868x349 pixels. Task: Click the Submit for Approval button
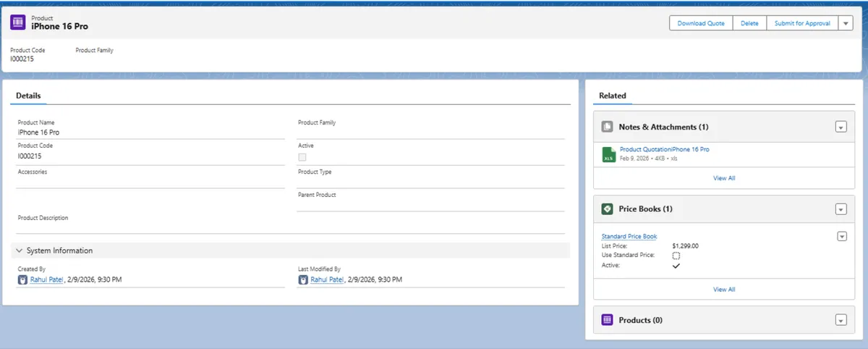(x=802, y=23)
